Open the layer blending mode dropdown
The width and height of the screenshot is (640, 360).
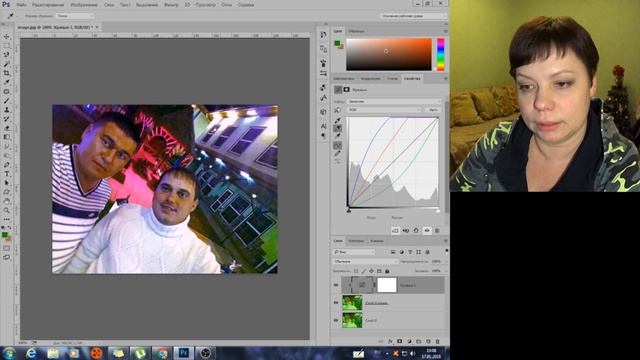pos(365,261)
